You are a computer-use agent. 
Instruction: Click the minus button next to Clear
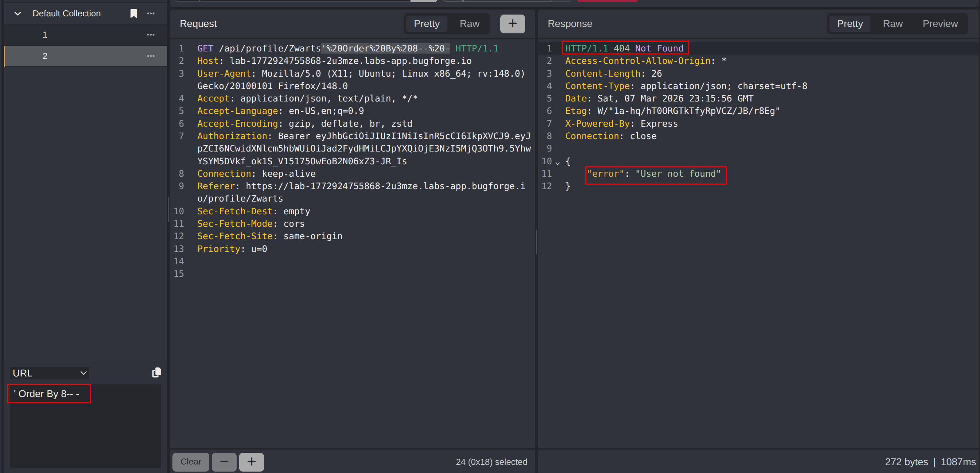click(224, 462)
